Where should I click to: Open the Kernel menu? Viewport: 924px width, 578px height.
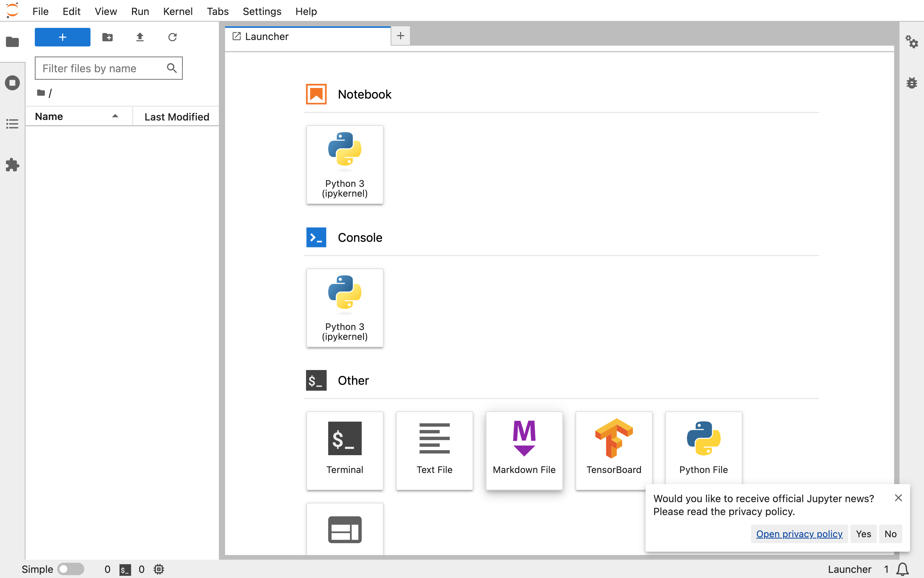pos(178,11)
